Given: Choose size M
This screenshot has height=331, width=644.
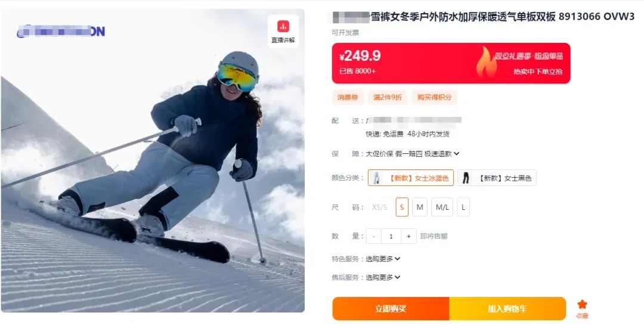Looking at the screenshot, I should [420, 208].
